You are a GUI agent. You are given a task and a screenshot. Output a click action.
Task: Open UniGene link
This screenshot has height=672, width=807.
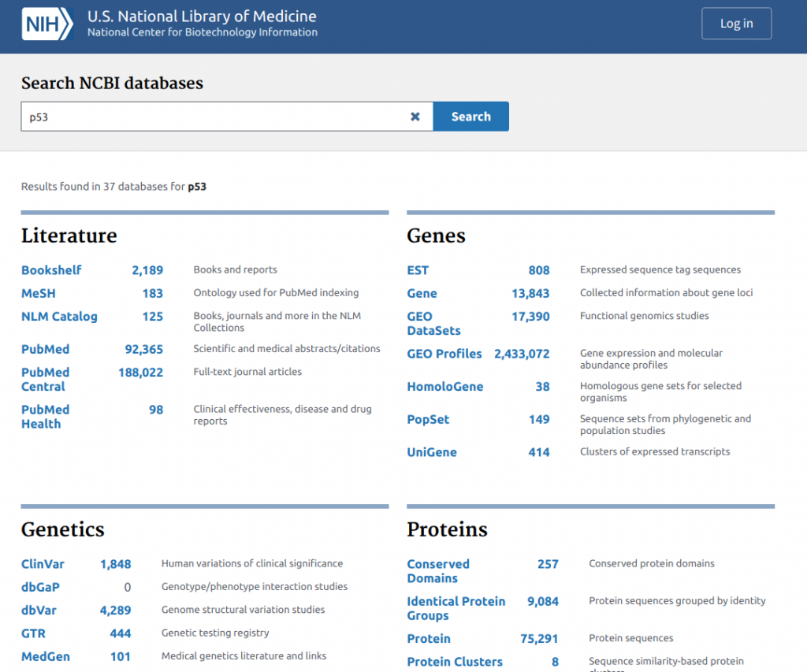click(432, 452)
